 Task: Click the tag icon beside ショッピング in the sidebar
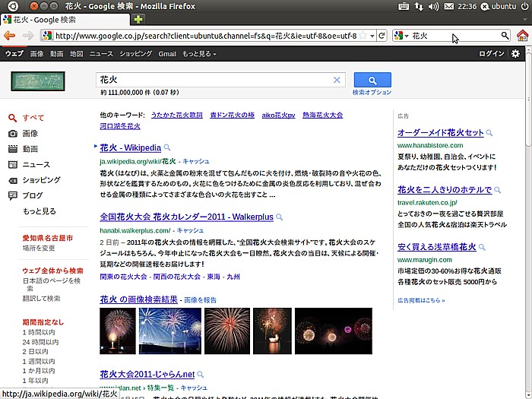click(x=13, y=181)
